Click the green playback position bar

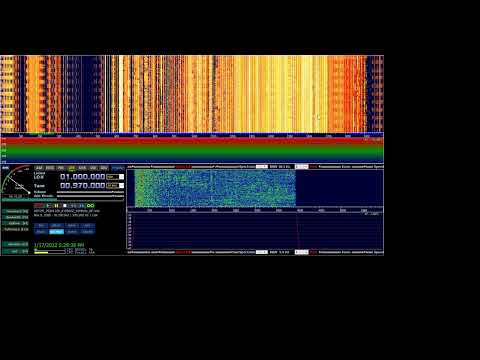[x=63, y=199]
